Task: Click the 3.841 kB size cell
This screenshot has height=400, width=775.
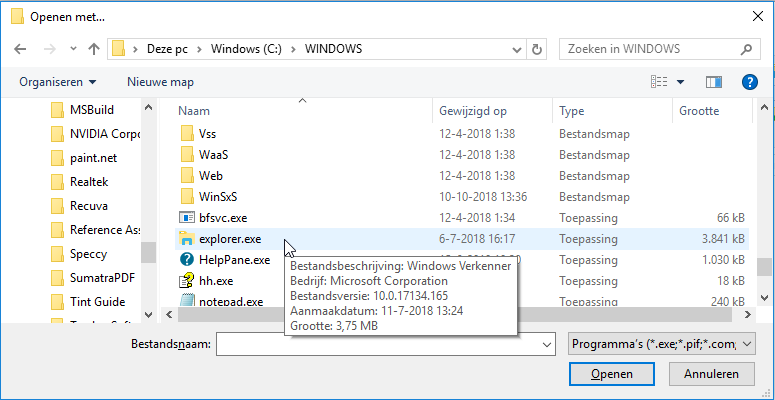Action: point(723,239)
